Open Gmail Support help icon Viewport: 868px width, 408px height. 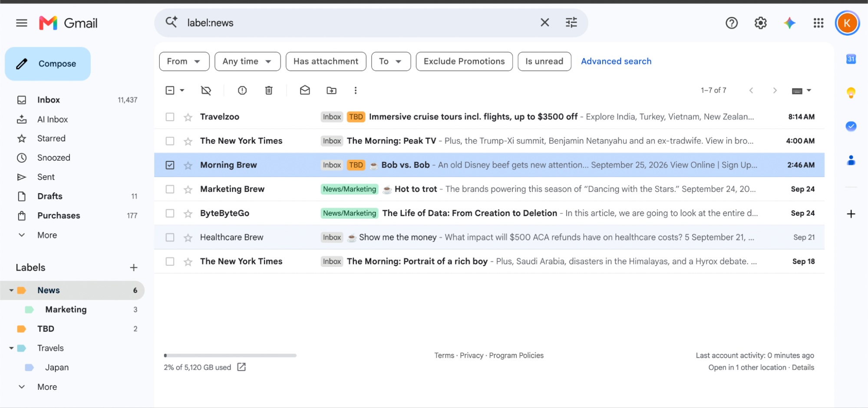[x=732, y=23]
